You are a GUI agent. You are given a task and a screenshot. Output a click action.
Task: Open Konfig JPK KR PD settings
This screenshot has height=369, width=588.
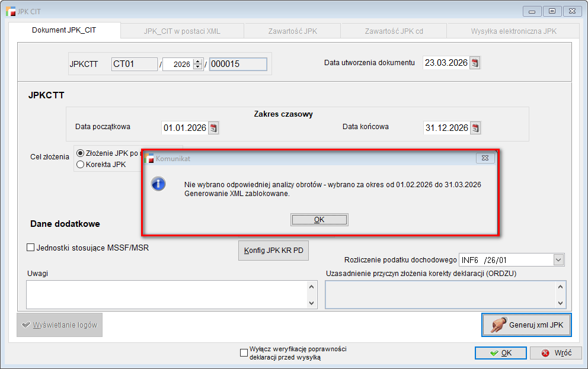point(273,251)
